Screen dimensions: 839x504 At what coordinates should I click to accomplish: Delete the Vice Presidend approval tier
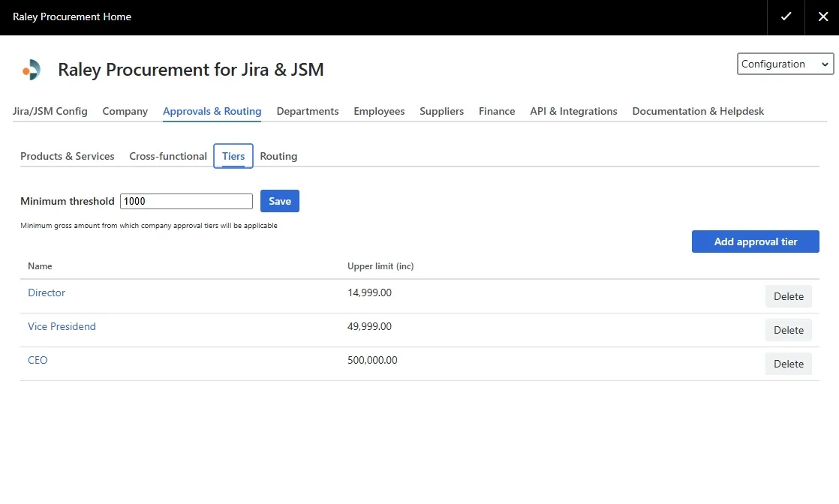pyautogui.click(x=788, y=330)
